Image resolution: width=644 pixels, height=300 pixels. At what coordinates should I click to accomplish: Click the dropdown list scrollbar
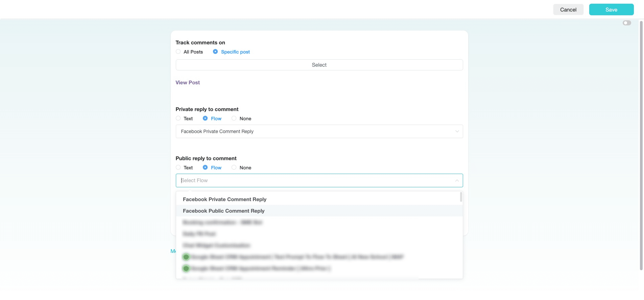[461, 197]
